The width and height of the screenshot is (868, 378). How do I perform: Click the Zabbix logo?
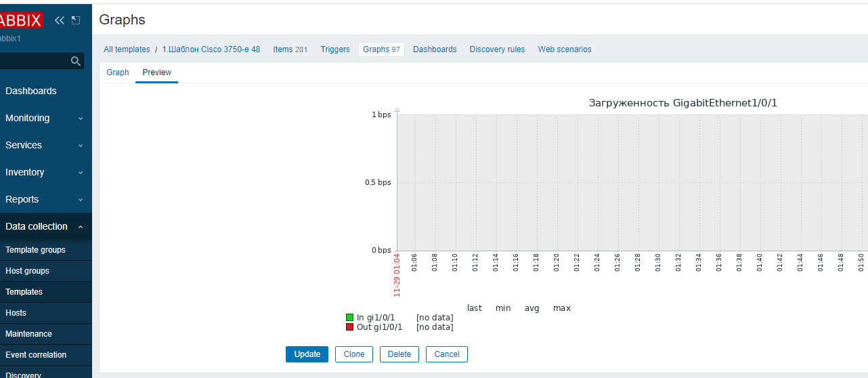(x=22, y=20)
